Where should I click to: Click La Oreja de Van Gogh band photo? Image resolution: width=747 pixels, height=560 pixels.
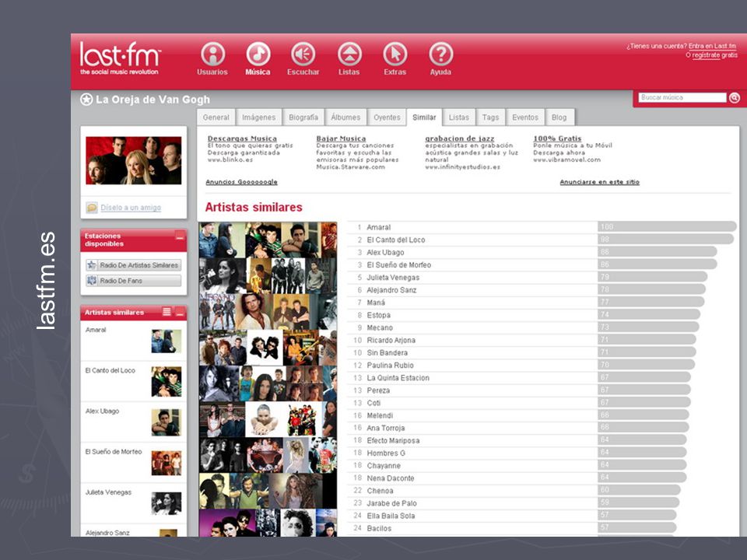pos(133,160)
